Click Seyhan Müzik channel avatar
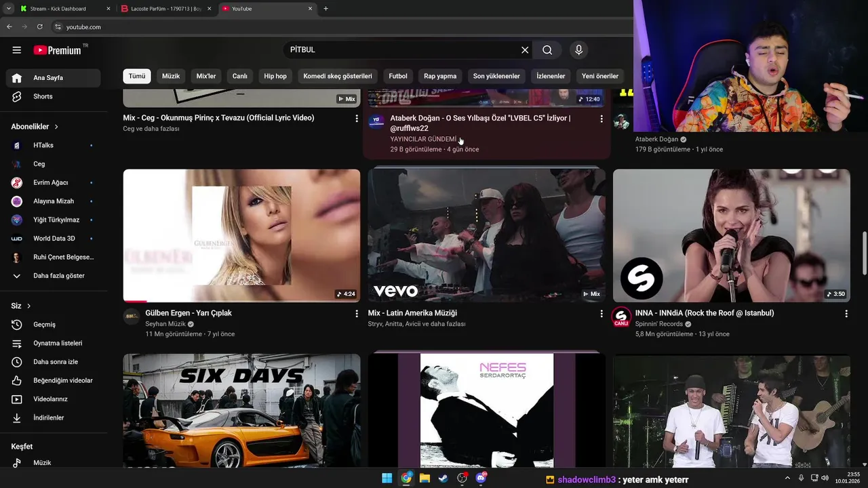The height and width of the screenshot is (488, 868). 132,317
